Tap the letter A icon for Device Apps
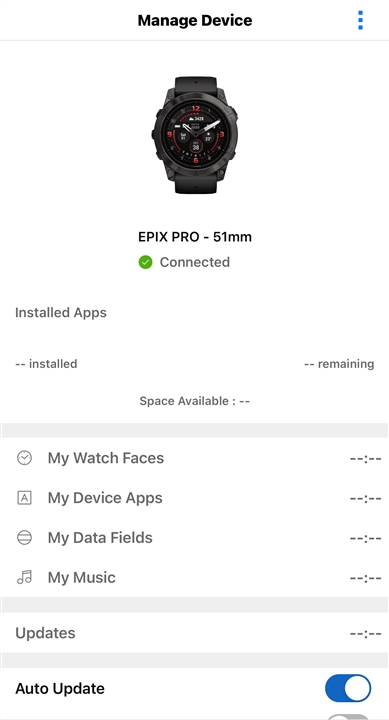Image resolution: width=389 pixels, height=720 pixels. [x=24, y=498]
